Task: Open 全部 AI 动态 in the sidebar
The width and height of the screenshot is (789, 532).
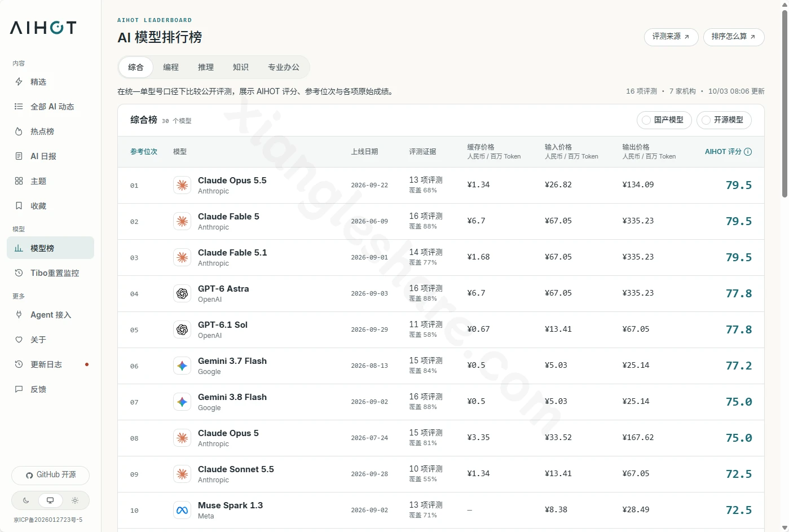Action: coord(50,107)
